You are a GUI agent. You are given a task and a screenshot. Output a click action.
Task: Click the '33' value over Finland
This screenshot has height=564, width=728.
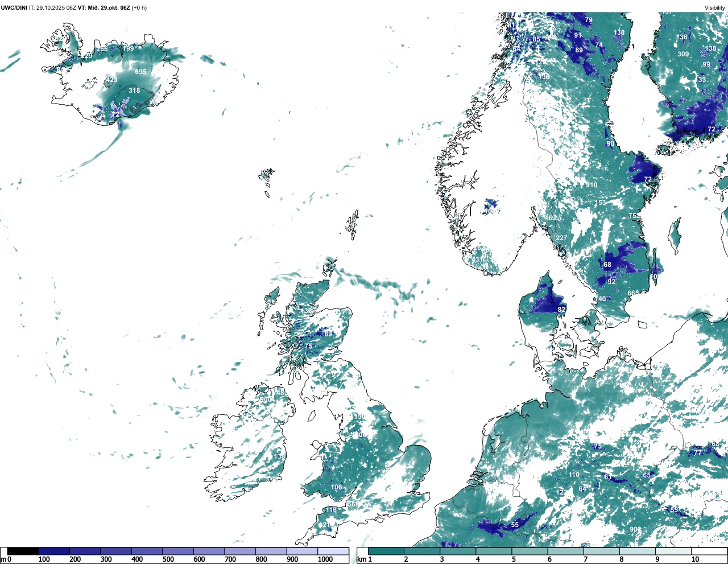pos(702,80)
